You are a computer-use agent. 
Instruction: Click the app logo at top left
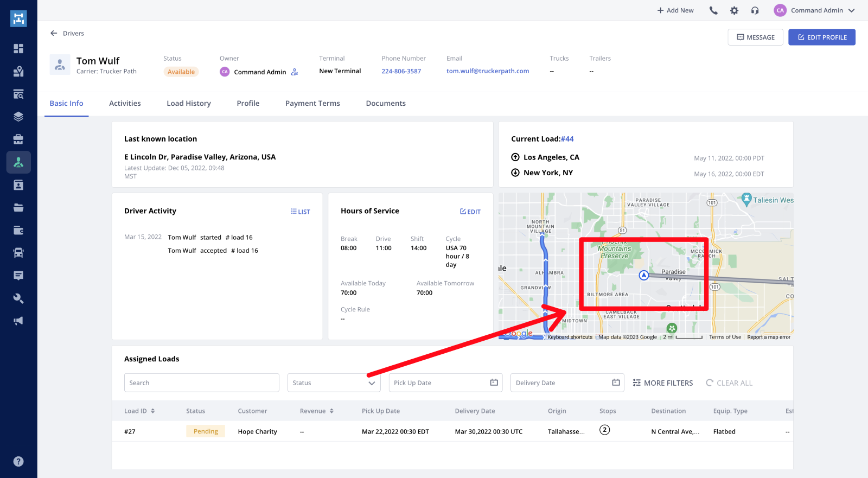pos(18,18)
